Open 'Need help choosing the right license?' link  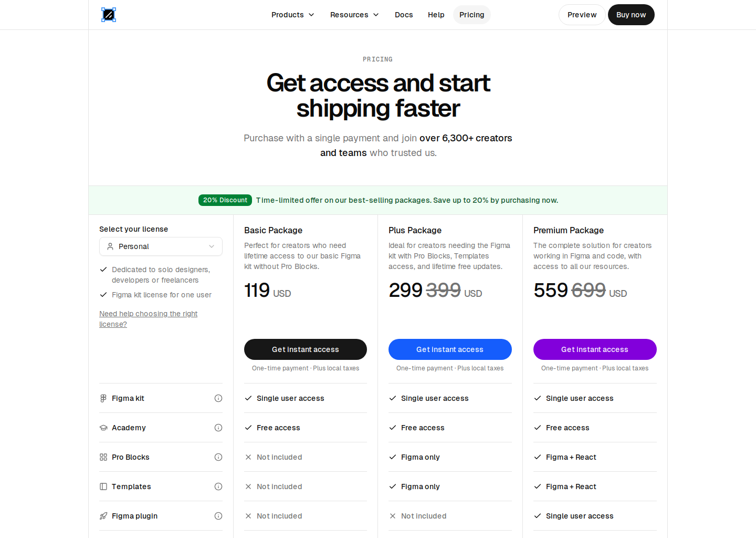coord(148,318)
